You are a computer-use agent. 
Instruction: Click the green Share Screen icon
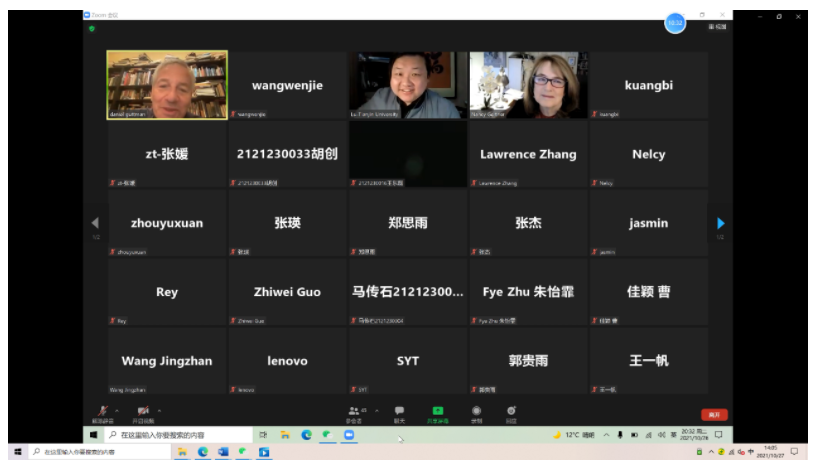point(438,412)
